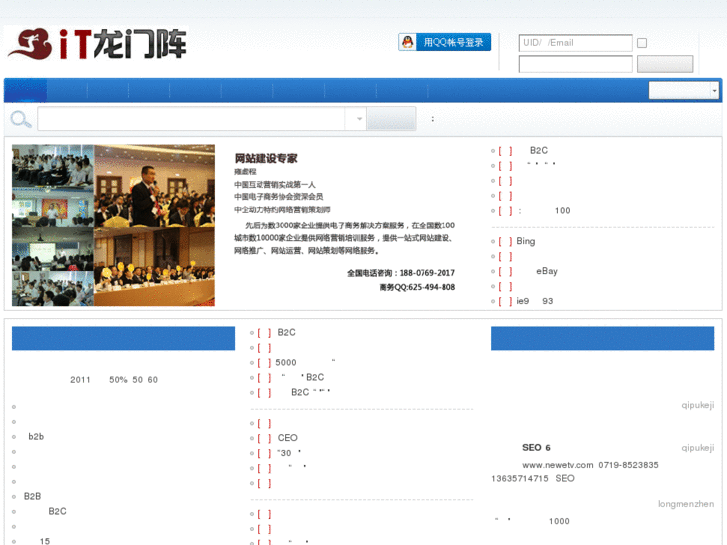Open the B2B list item in left column

pos(32,496)
